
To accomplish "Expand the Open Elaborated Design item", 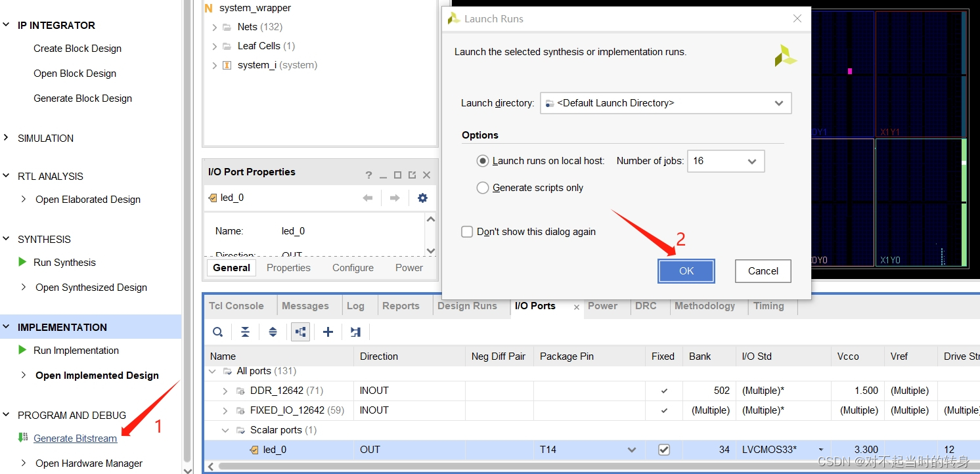I will point(24,199).
